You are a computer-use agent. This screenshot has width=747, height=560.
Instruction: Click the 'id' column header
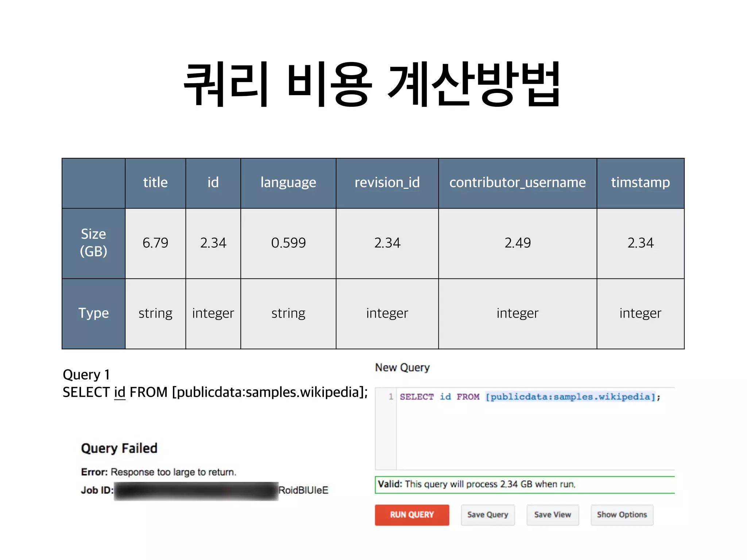[213, 183]
